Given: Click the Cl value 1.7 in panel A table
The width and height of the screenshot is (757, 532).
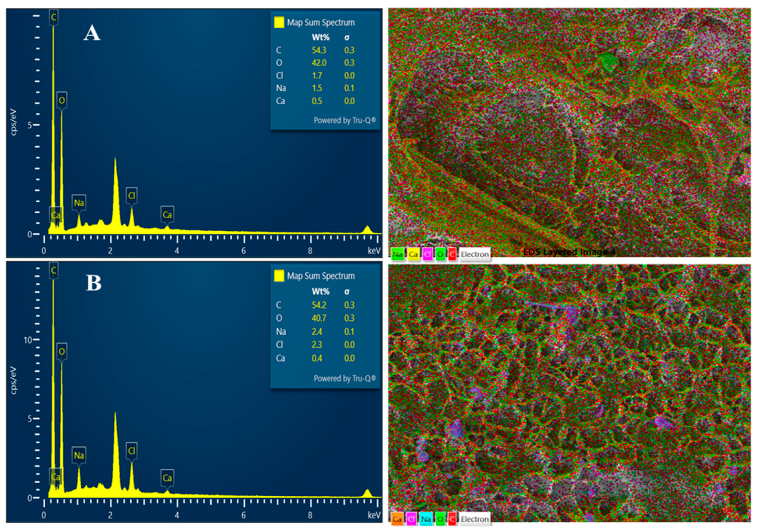Looking at the screenshot, I should point(317,76).
